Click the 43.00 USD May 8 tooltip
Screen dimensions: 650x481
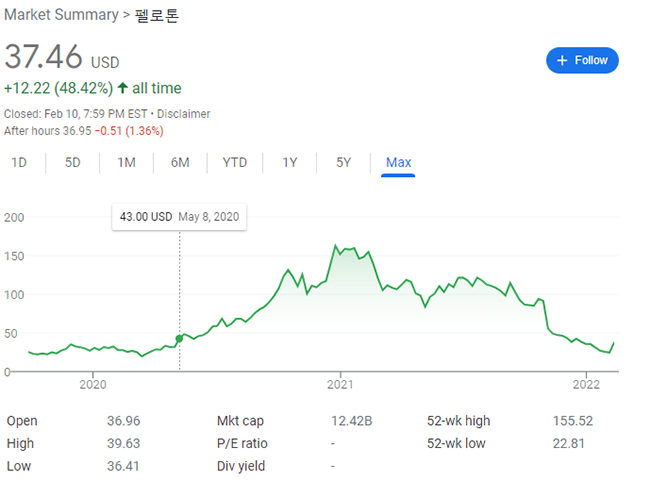pyautogui.click(x=179, y=217)
